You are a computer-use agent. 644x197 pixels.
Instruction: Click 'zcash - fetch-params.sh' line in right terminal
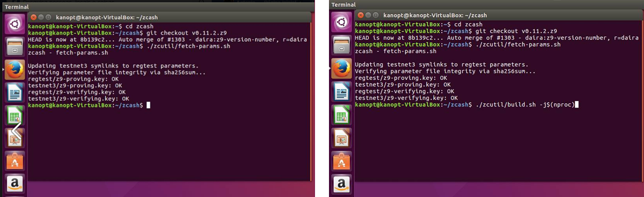(396, 51)
